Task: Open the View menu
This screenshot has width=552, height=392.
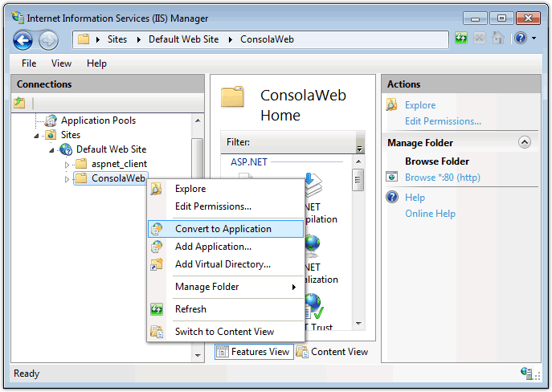Action: (x=61, y=63)
